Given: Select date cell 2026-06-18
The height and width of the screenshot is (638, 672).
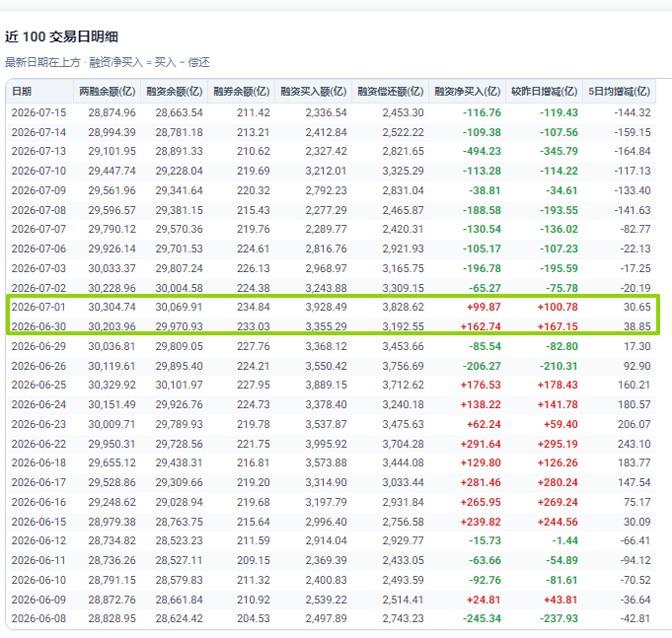Looking at the screenshot, I should click(39, 462).
